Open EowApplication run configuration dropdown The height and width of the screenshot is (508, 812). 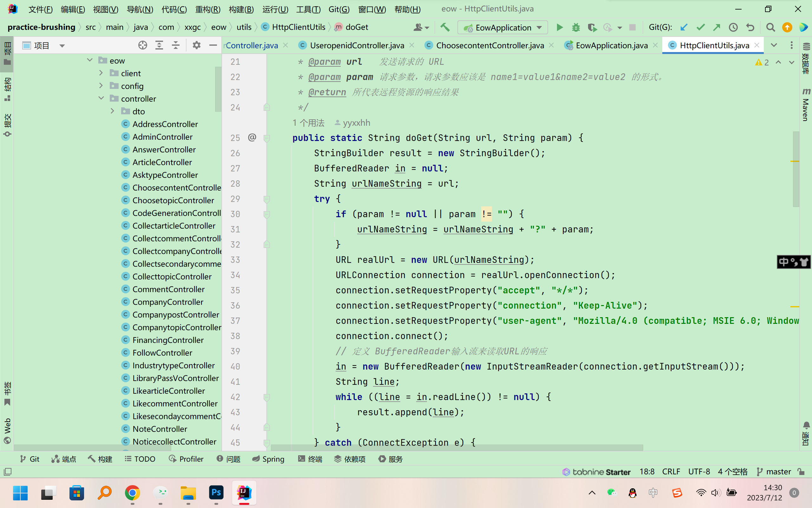(x=503, y=28)
